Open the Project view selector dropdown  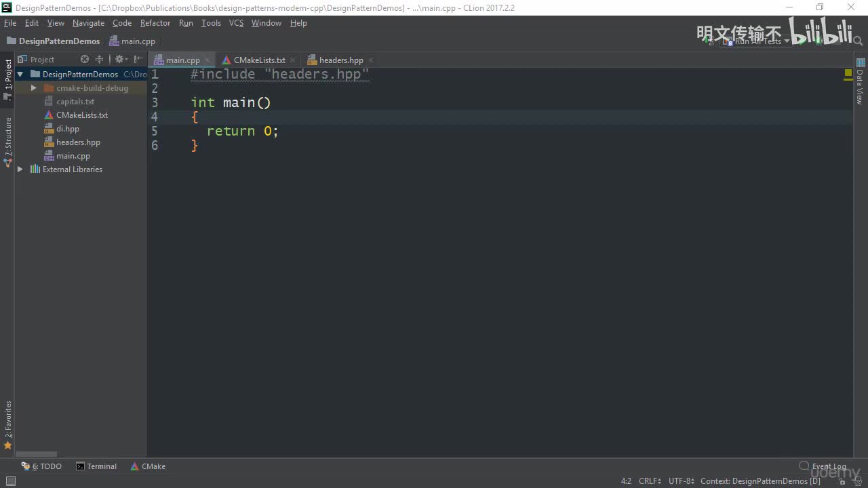42,60
